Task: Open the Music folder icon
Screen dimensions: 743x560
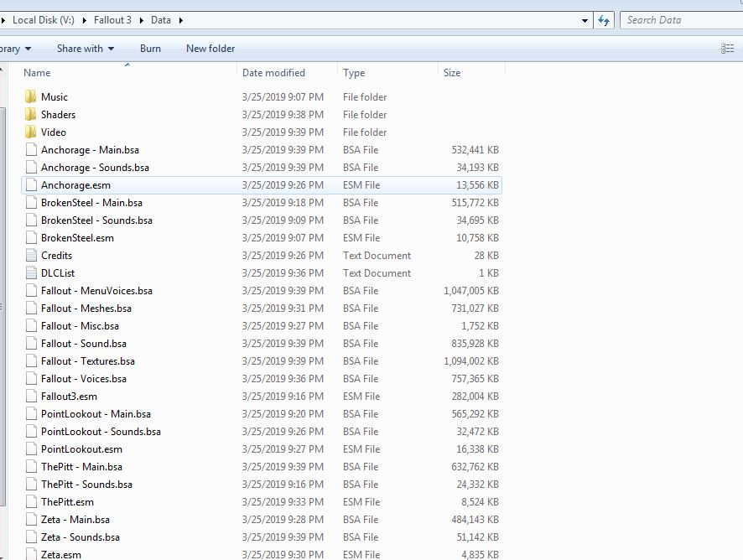Action: point(31,96)
